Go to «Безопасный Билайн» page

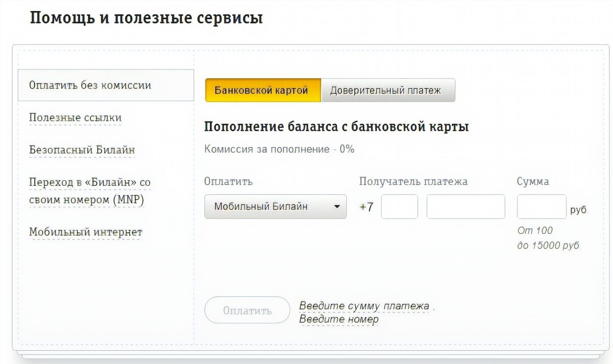pyautogui.click(x=81, y=150)
